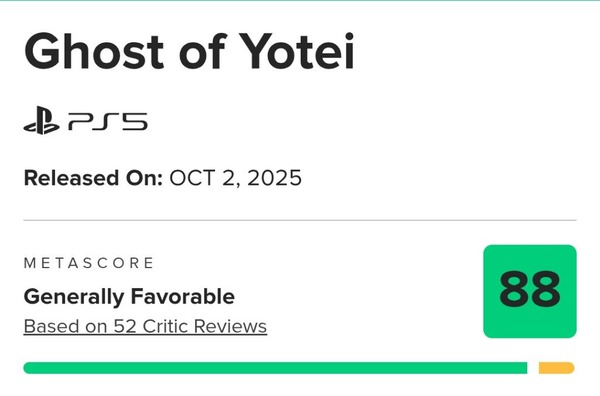The image size is (600, 396).
Task: Select the green positive reviews bar segment
Action: tap(275, 368)
